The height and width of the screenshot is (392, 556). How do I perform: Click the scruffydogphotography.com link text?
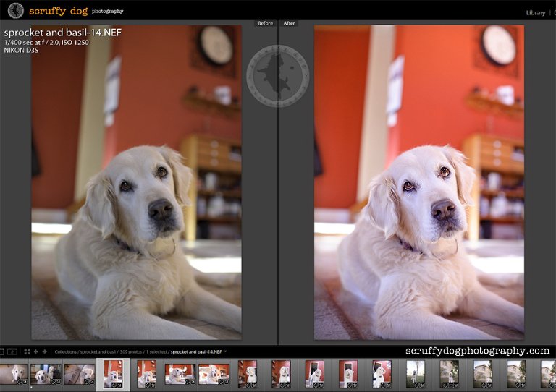pyautogui.click(x=477, y=351)
